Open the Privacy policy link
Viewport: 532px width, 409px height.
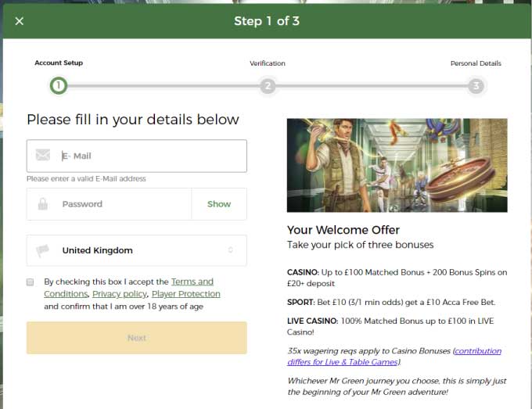(120, 294)
